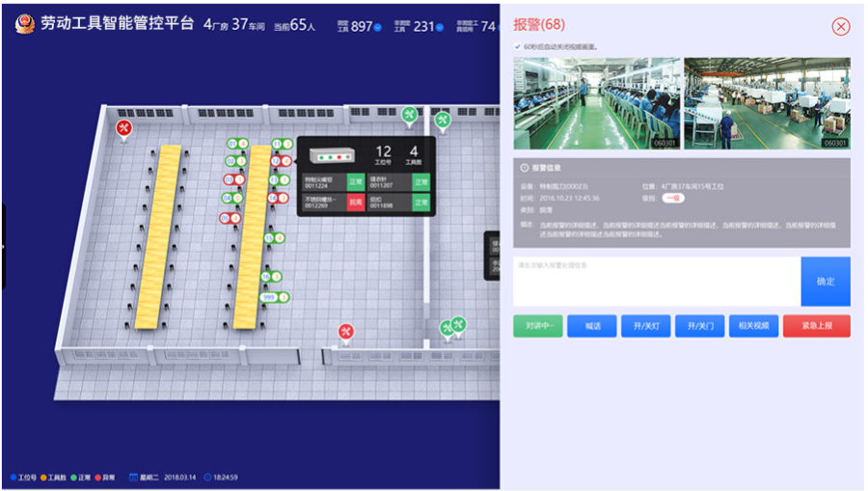Click the 4厂房 building indicator
This screenshot has height=491, width=868.
pyautogui.click(x=216, y=25)
